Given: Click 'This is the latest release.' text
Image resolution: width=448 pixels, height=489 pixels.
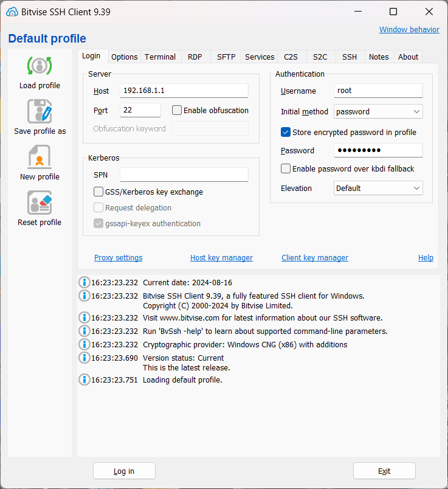Looking at the screenshot, I should [187, 368].
